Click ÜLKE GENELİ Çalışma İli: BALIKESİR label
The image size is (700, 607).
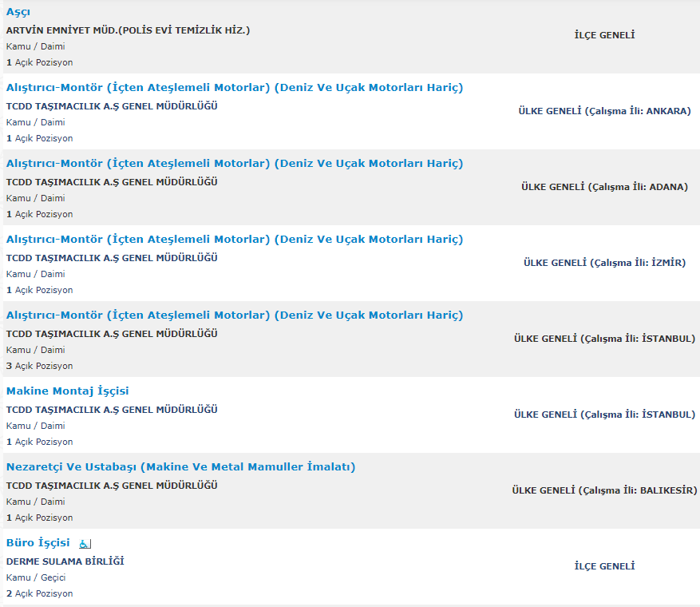point(604,490)
